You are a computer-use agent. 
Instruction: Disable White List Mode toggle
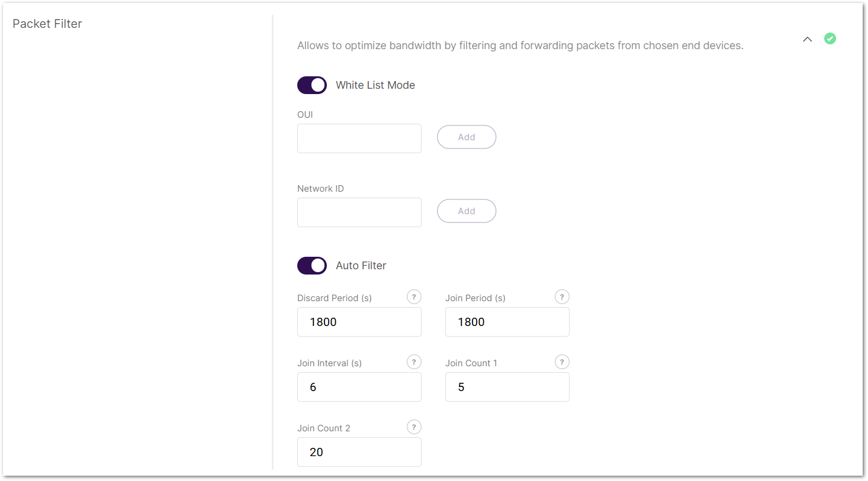pos(312,85)
